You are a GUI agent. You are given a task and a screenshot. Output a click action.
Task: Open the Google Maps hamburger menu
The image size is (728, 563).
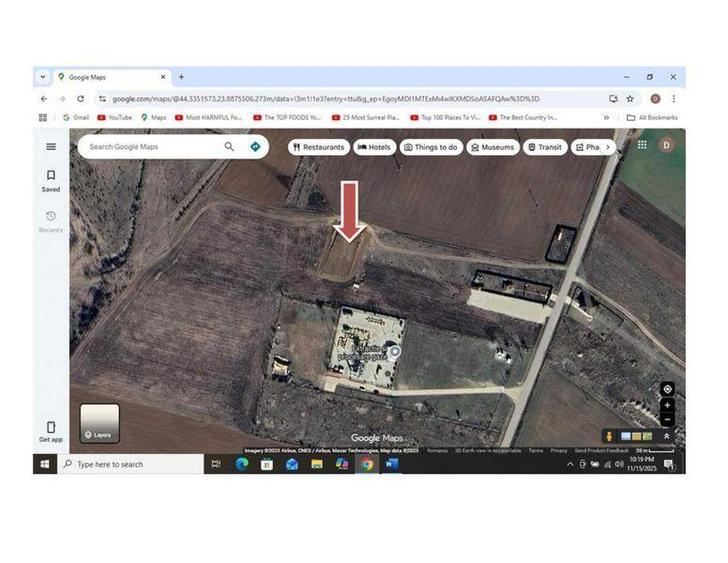[51, 147]
